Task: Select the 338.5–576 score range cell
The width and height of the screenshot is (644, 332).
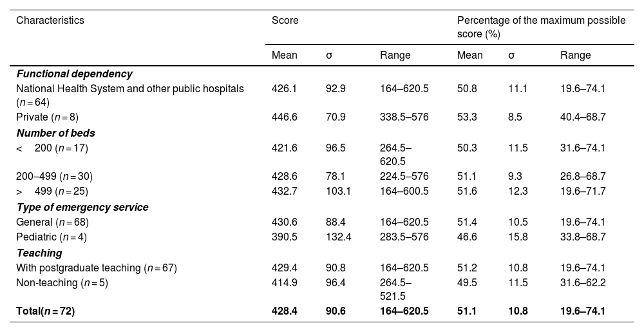Action: click(x=404, y=119)
